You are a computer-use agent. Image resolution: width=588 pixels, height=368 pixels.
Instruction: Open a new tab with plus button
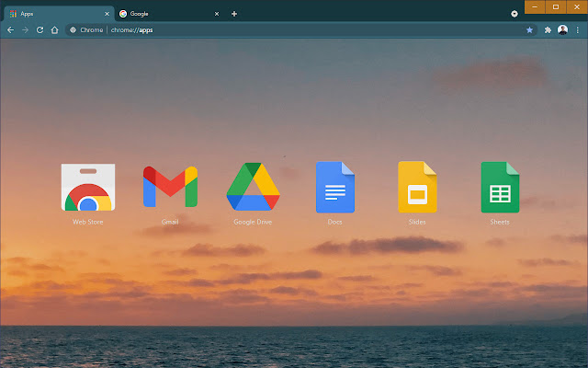(234, 14)
